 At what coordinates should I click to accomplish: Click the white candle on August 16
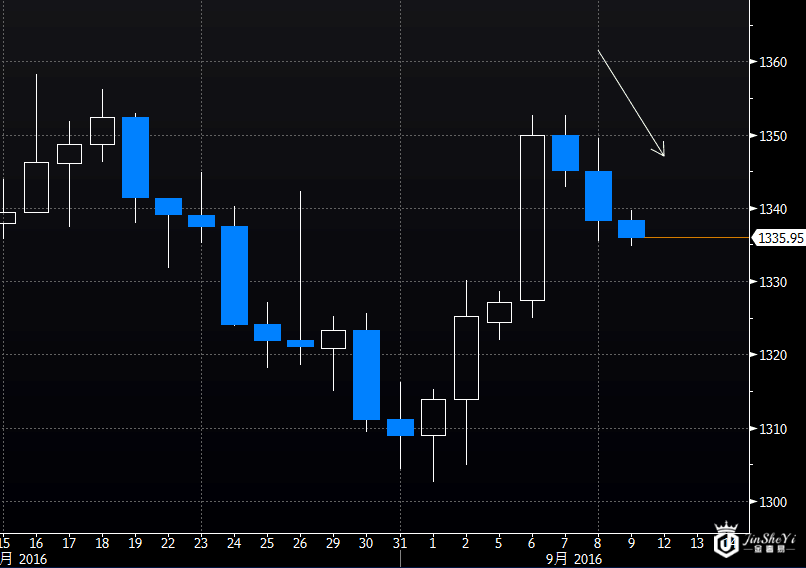point(36,187)
